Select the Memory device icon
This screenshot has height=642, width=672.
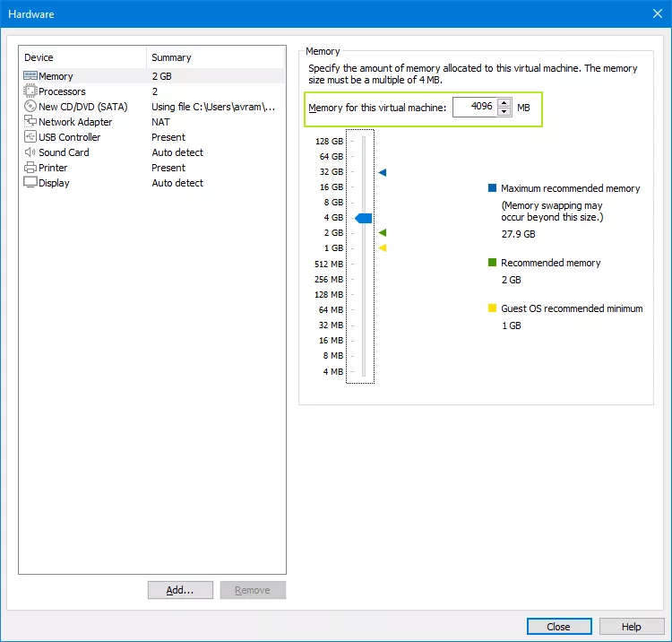click(x=30, y=76)
